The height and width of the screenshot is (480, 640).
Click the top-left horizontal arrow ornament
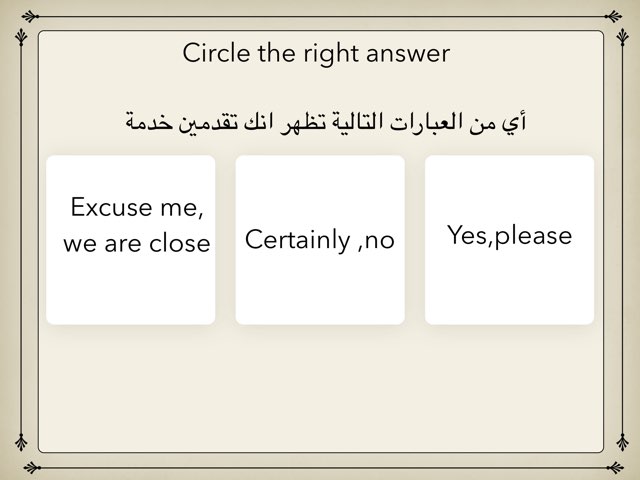tap(30, 17)
